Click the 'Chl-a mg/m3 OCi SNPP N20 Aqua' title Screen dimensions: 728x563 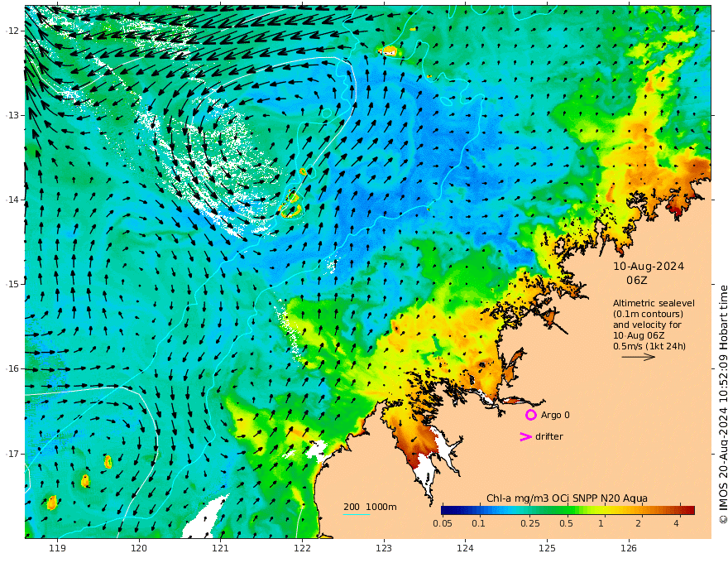click(x=567, y=498)
